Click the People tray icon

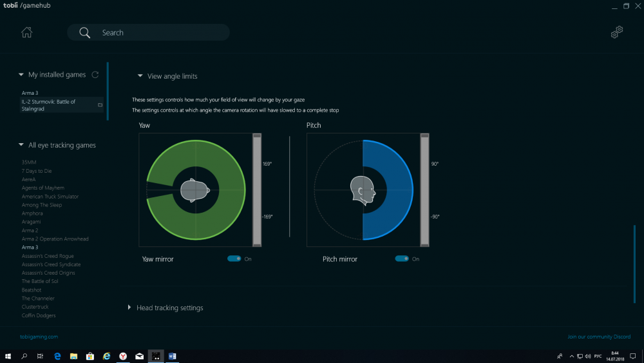pyautogui.click(x=560, y=356)
